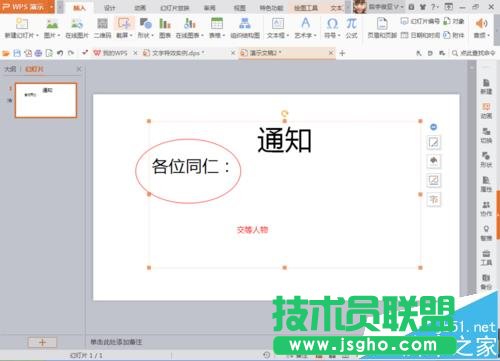Expand the Shapes (形状) ribbon dropdown arrow

point(153,35)
